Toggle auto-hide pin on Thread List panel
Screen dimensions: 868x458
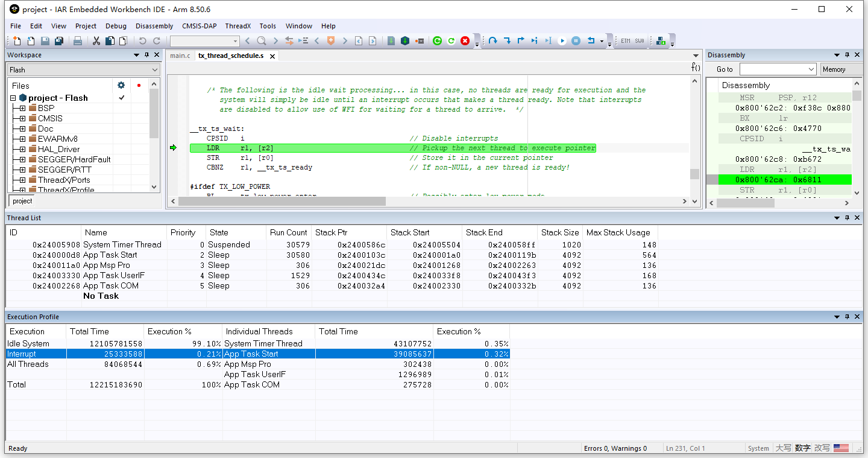pyautogui.click(x=847, y=218)
